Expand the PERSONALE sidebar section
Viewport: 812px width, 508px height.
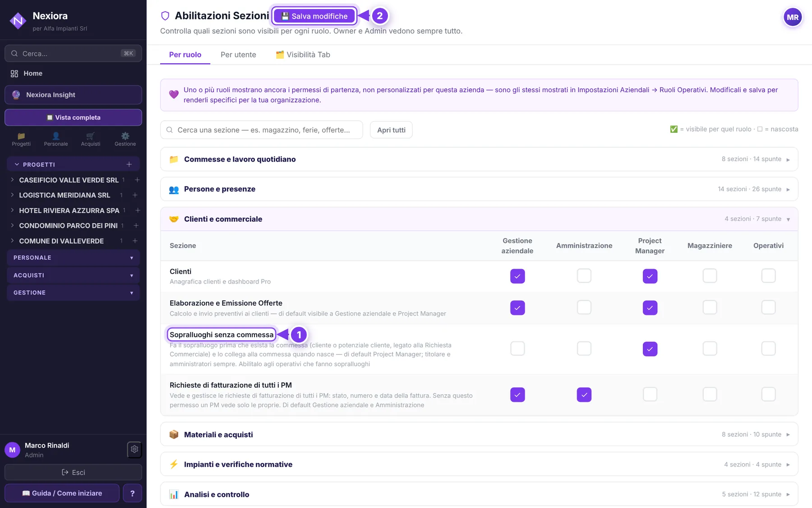coord(73,258)
